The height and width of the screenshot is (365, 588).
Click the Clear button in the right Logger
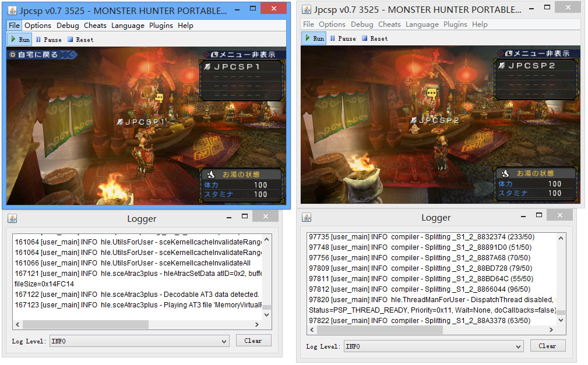(548, 346)
